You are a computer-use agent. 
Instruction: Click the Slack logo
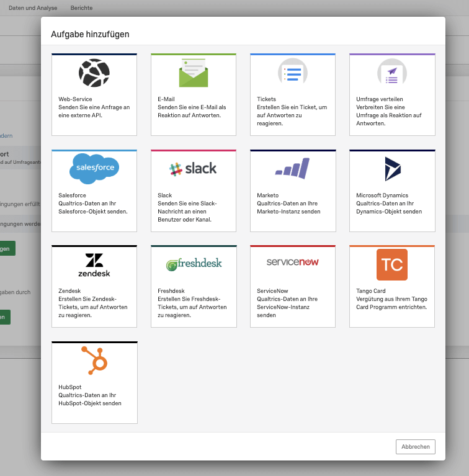[x=193, y=169]
